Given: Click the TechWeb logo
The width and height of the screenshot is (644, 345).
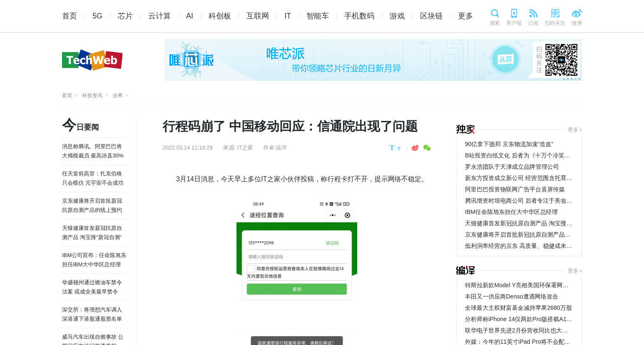Looking at the screenshot, I should pos(92,60).
